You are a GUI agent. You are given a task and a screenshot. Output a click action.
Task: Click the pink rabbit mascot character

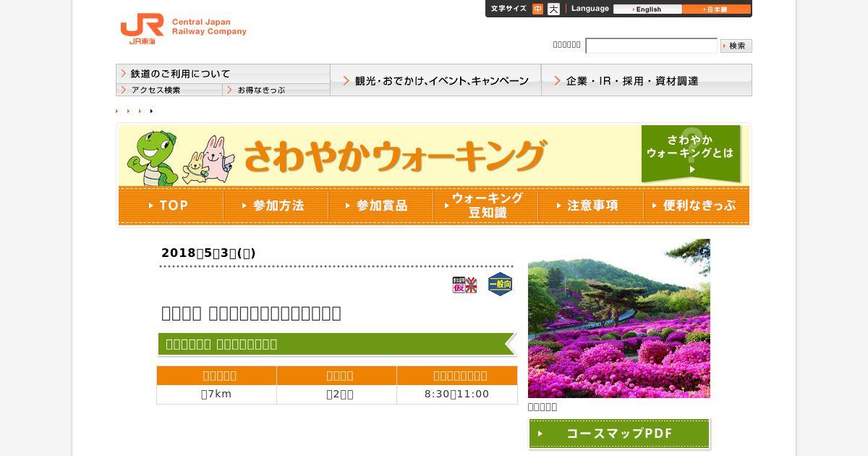216,160
